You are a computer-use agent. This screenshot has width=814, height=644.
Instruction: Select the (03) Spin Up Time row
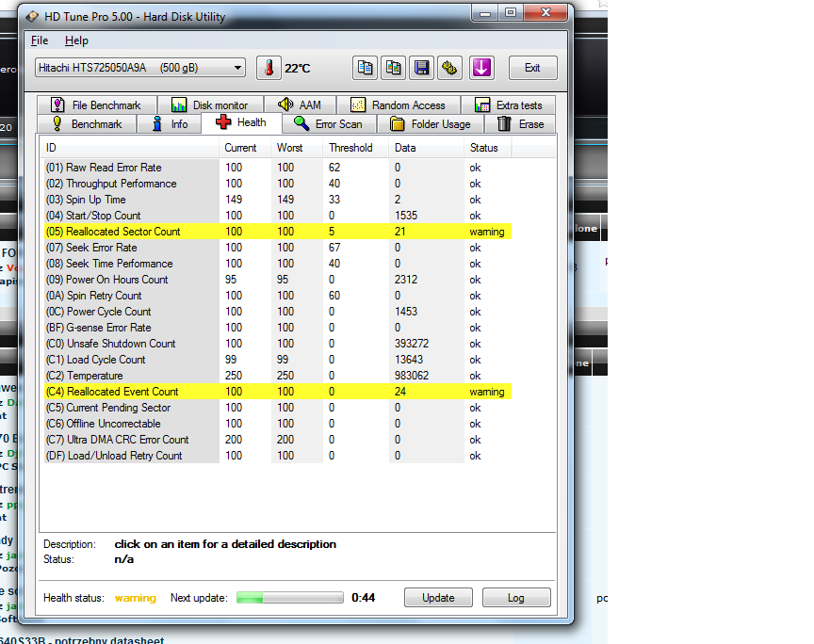click(278, 200)
